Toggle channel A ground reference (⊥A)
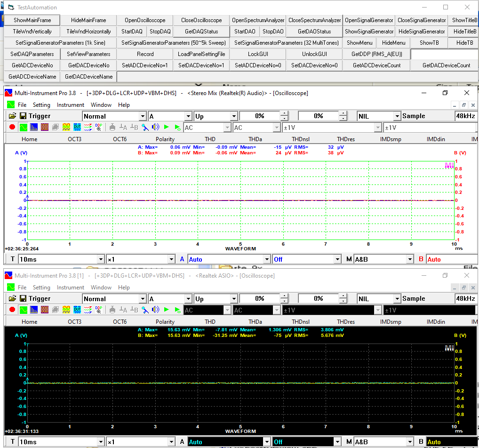The image size is (479, 448). [123, 127]
